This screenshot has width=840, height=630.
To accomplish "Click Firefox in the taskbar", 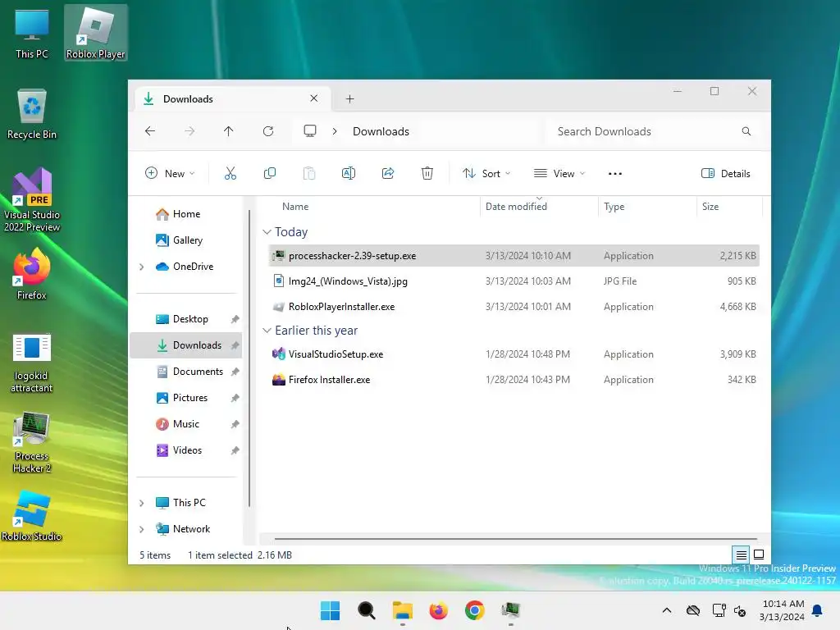I will (438, 610).
